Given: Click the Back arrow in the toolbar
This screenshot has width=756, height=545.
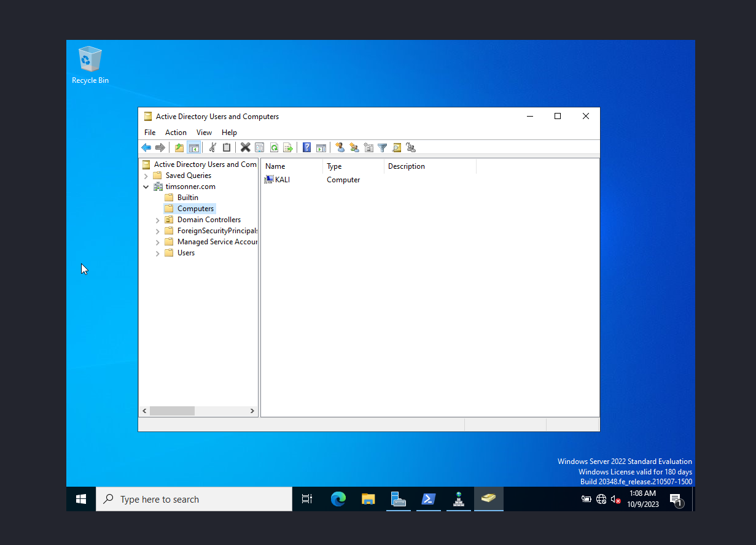Looking at the screenshot, I should point(146,147).
